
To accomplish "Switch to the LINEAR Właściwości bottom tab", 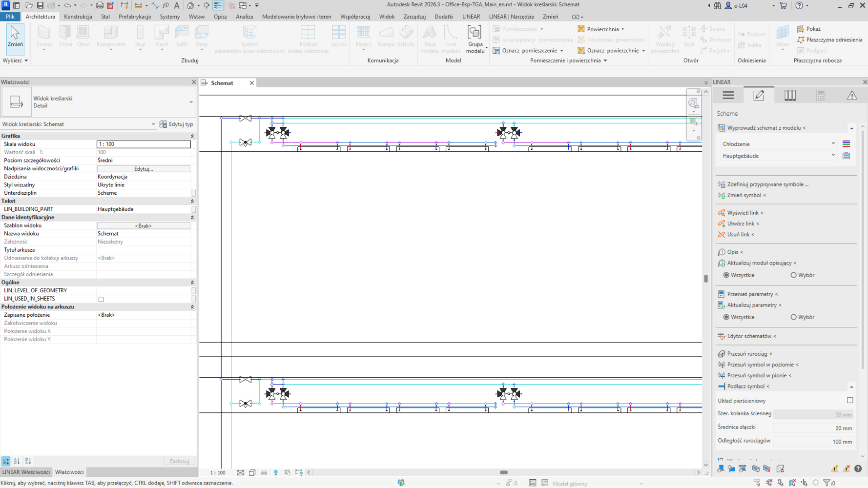I will click(26, 472).
